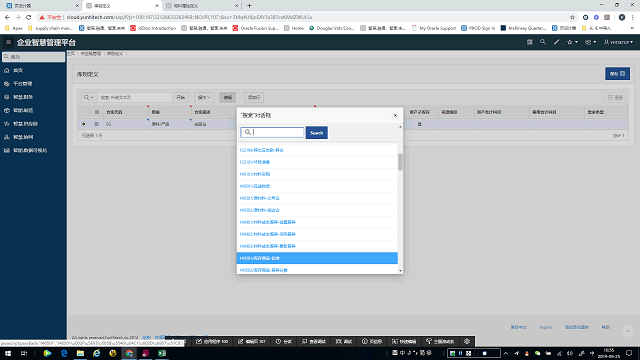The height and width of the screenshot is (360, 640).
Task: Click the English language link in the footer
Action: [545, 327]
